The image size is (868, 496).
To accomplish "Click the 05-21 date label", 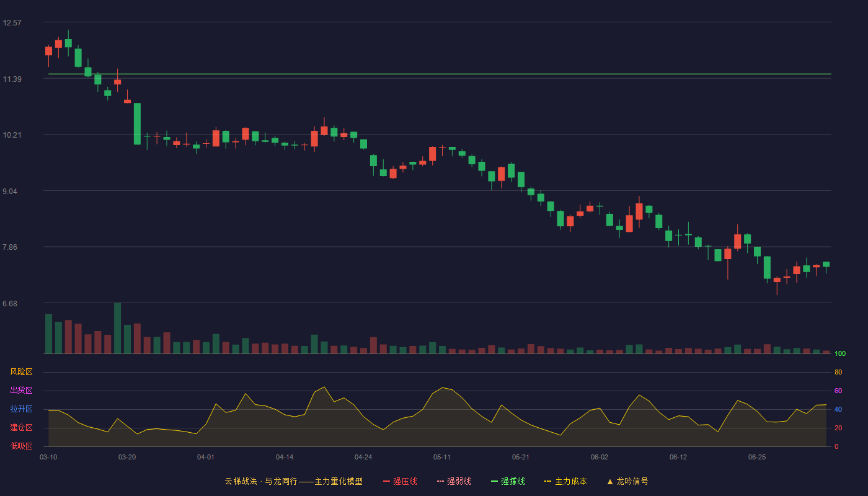I will 521,457.
